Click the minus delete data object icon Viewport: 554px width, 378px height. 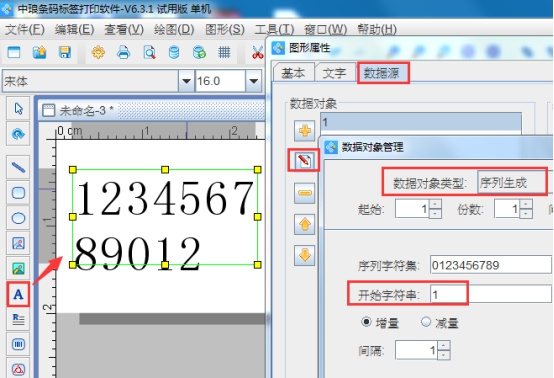[305, 193]
